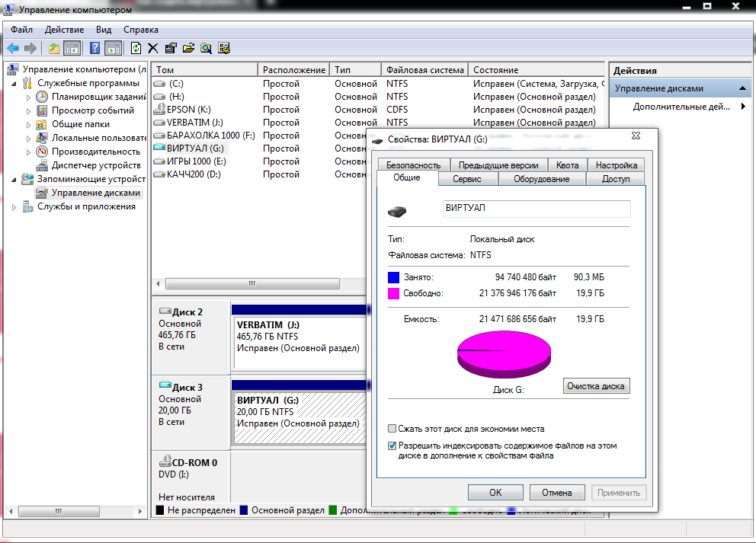The width and height of the screenshot is (756, 543).
Task: Click the black X Delete icon in toolbar
Action: [153, 48]
